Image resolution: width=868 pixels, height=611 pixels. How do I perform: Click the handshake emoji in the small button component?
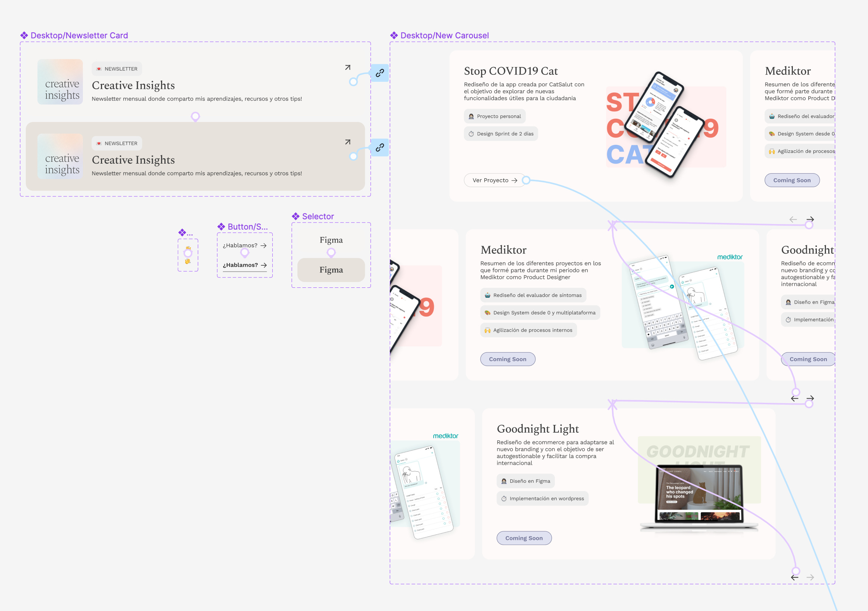coord(188,261)
